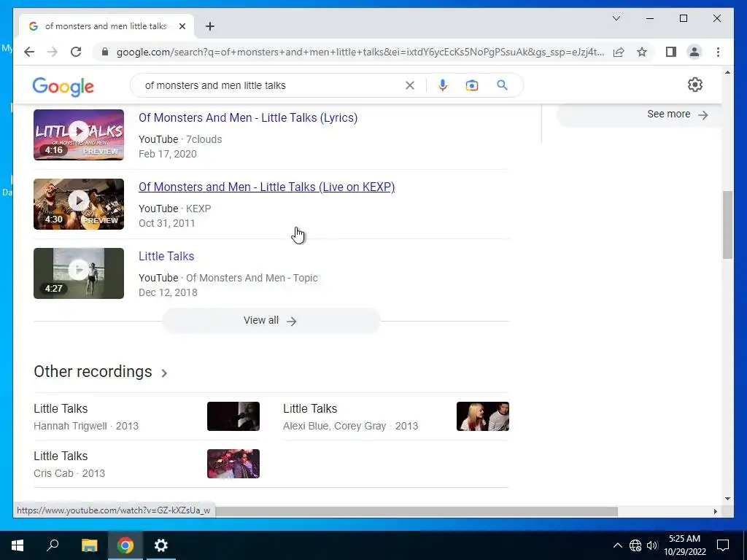The height and width of the screenshot is (560, 747).
Task: Open 'Little Talks (Lyrics)' video link
Action: coord(248,117)
